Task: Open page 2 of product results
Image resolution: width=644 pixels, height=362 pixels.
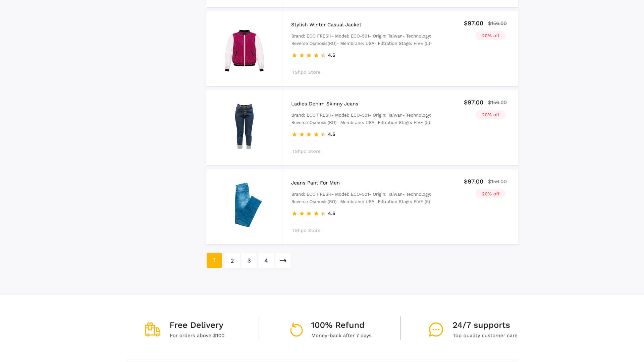Action: point(232,260)
